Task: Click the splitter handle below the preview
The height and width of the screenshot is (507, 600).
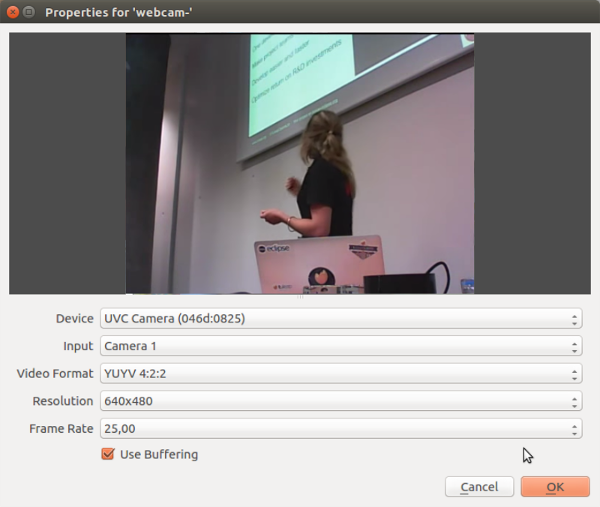Action: pyautogui.click(x=300, y=297)
